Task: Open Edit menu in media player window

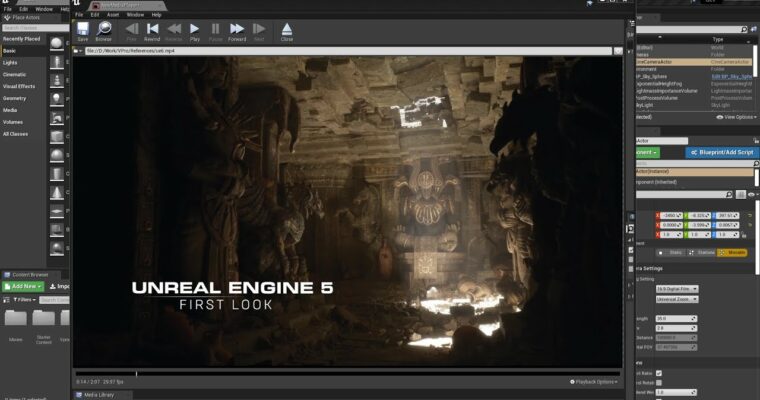Action: coord(95,15)
